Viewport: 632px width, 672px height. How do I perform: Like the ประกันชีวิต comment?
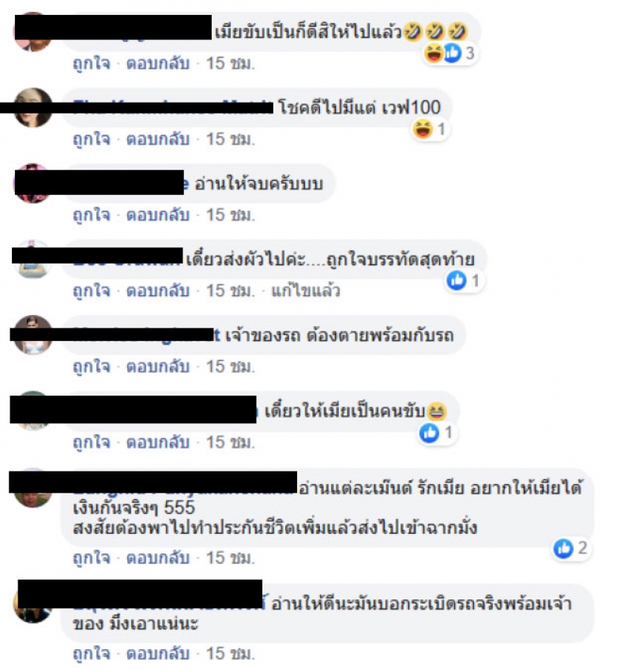click(x=92, y=558)
